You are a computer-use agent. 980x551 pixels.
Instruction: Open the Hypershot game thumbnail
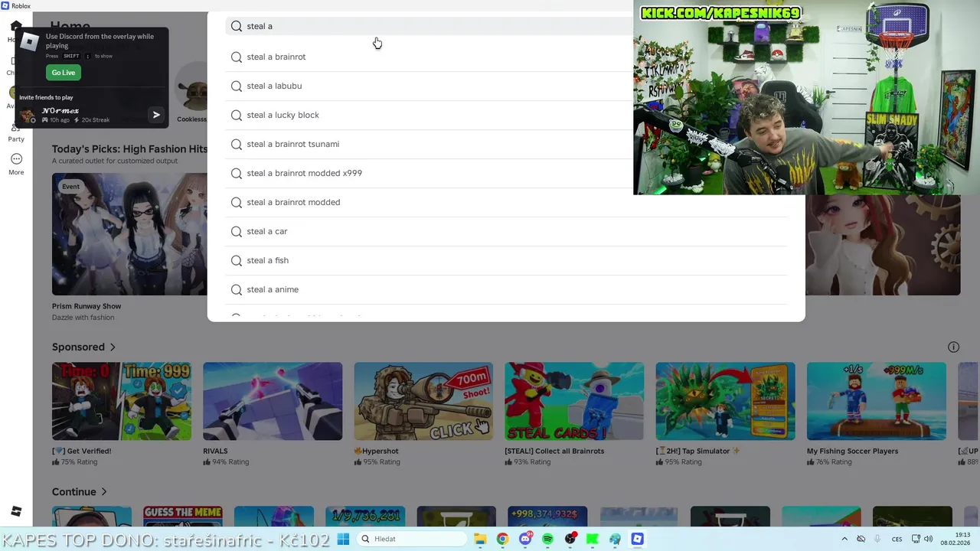(x=423, y=401)
